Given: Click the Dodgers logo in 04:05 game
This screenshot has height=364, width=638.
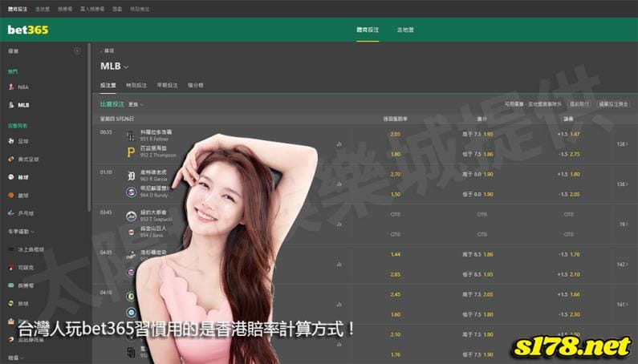Looking at the screenshot, I should click(131, 256).
